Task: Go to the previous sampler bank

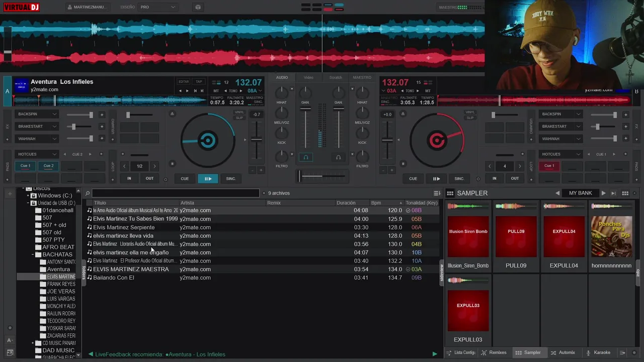Action: 557,193
